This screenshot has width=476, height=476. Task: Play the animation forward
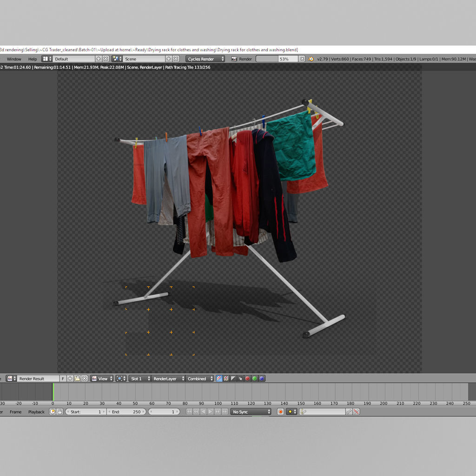[211, 412]
